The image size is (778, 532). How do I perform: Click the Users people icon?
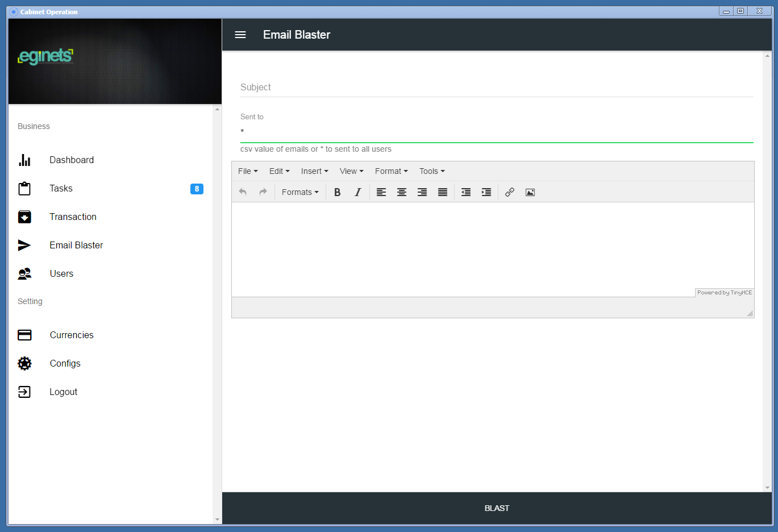tap(24, 273)
